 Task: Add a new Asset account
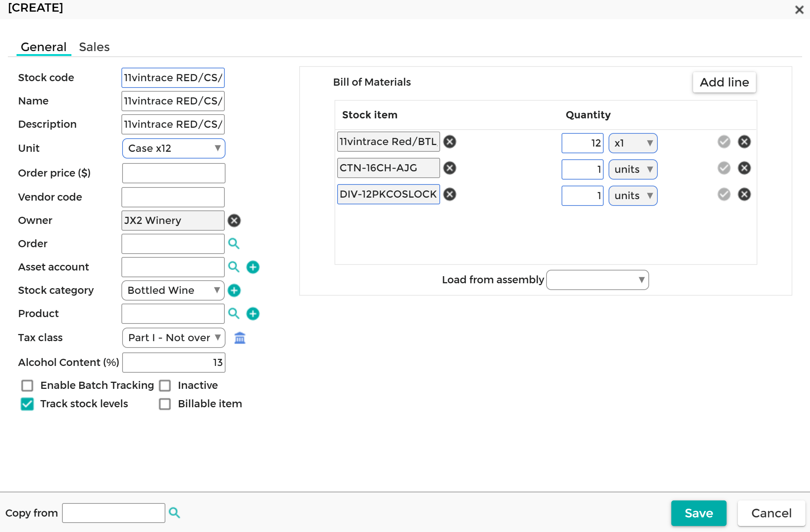click(253, 267)
